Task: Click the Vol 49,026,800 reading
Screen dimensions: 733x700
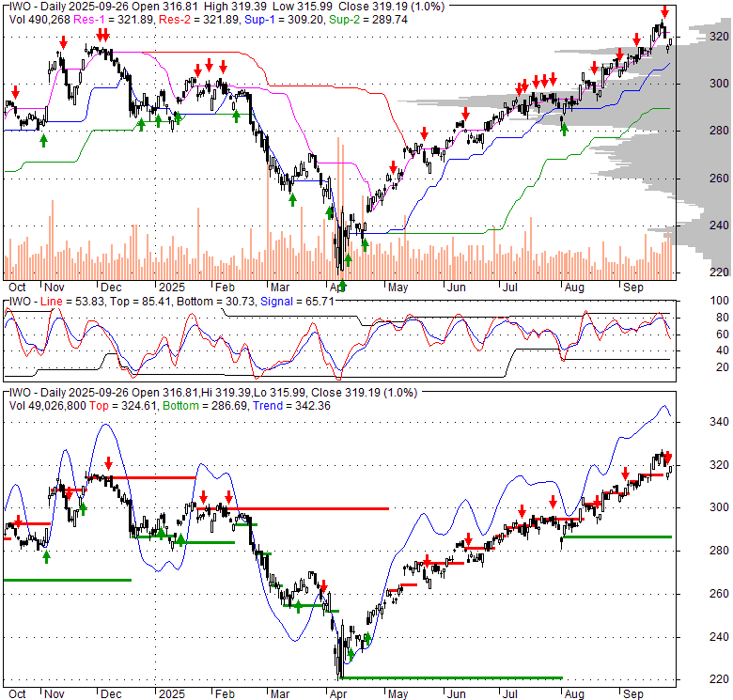Action: pyautogui.click(x=48, y=406)
